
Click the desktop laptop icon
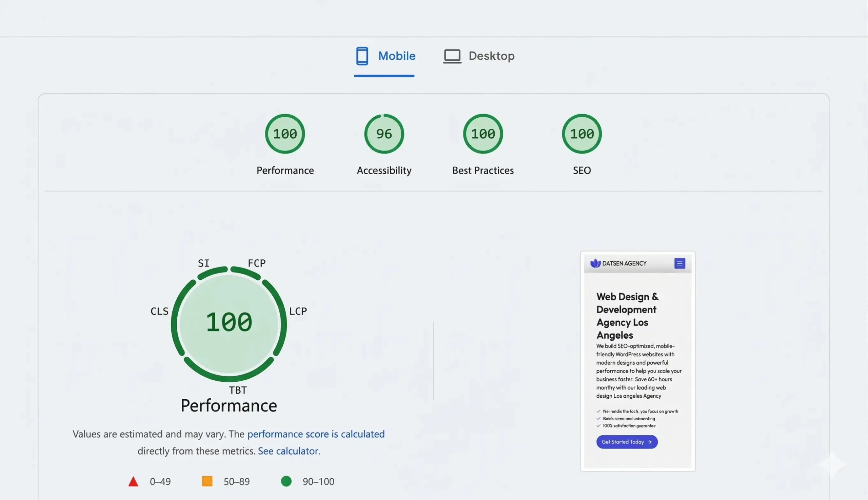(x=452, y=56)
